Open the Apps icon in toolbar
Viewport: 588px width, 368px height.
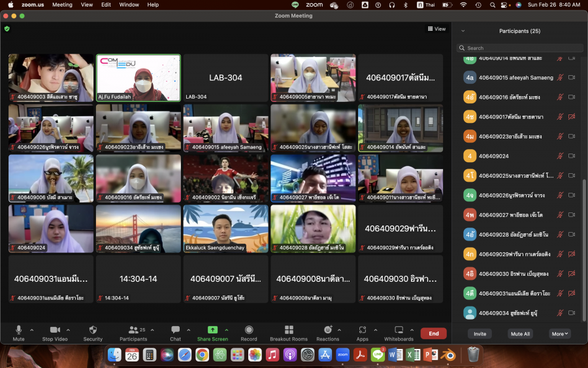click(x=362, y=330)
